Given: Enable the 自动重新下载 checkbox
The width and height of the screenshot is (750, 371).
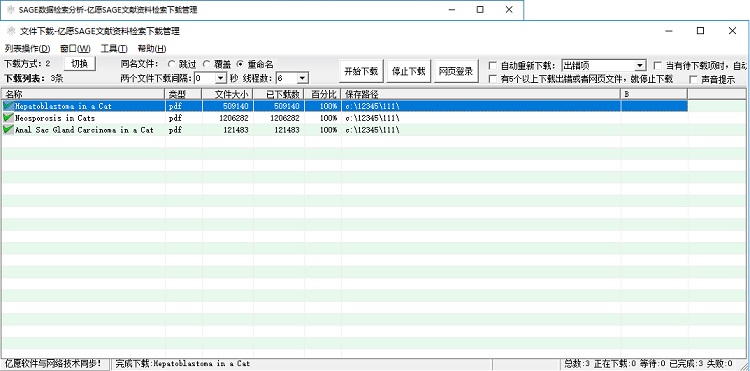Looking at the screenshot, I should (493, 65).
